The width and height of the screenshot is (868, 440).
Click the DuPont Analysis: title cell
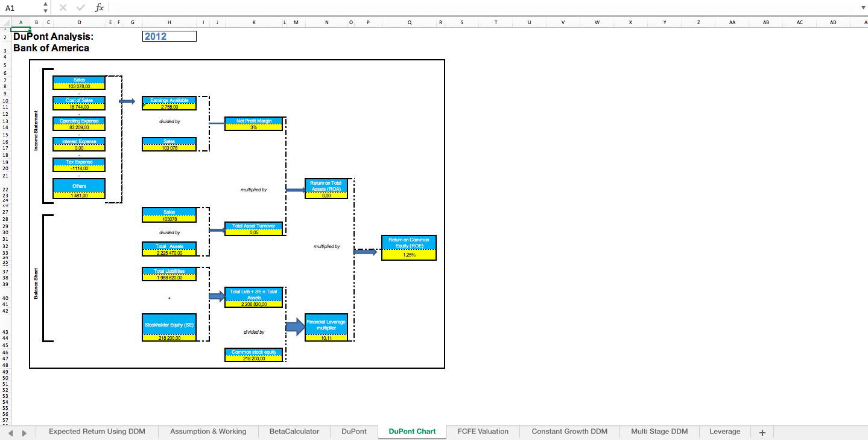click(x=53, y=36)
